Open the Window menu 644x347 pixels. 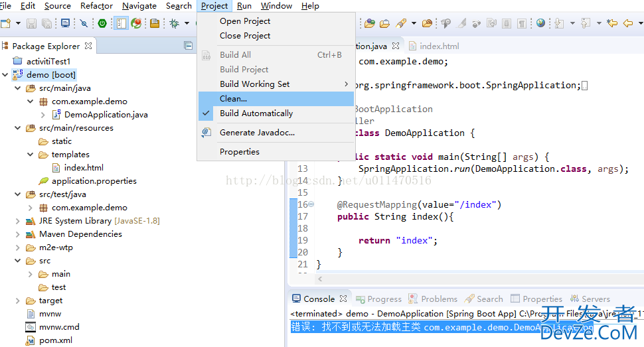pyautogui.click(x=276, y=6)
